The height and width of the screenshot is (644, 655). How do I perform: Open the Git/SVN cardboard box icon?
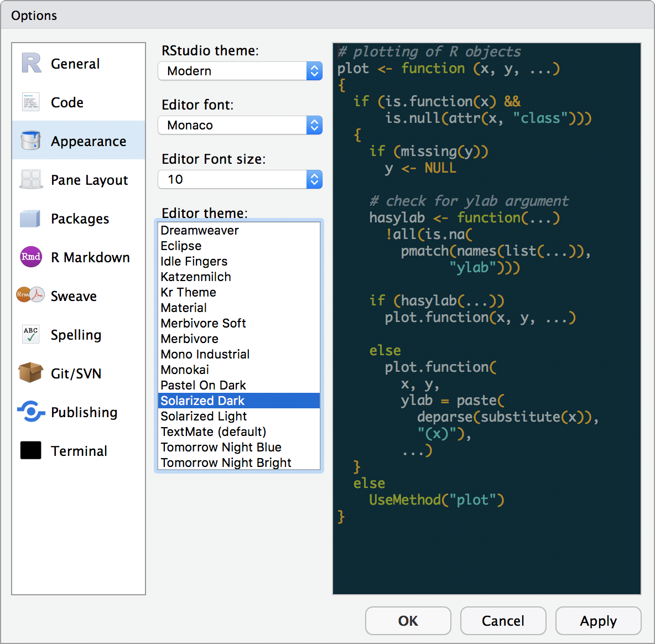(30, 373)
